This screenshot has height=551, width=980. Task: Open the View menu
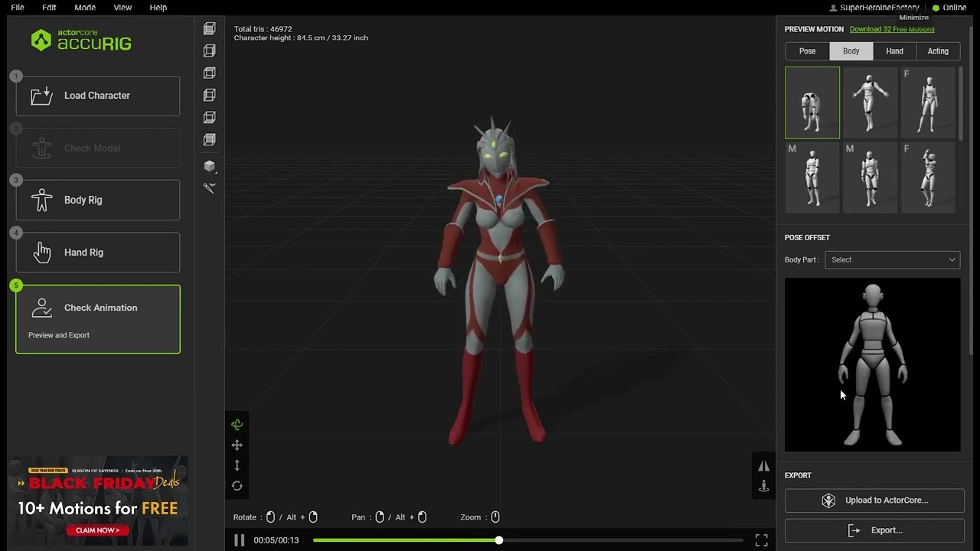pos(122,8)
